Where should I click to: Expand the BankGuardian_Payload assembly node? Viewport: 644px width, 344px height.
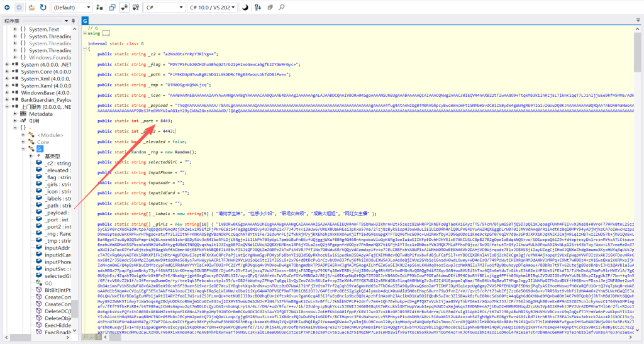coord(7,100)
